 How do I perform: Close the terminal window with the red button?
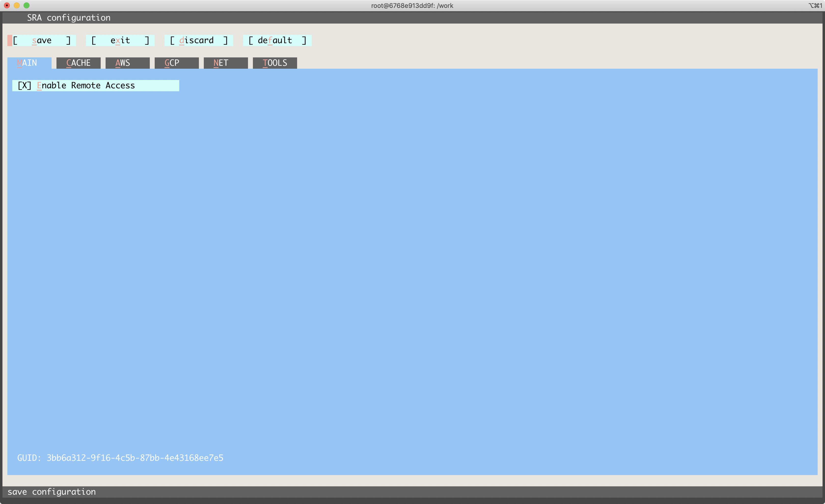7,5
